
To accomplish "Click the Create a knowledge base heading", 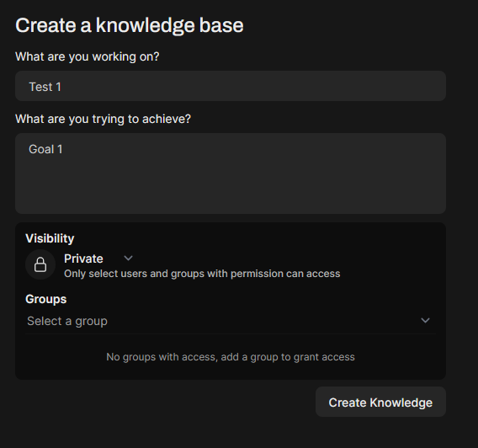I will (130, 25).
